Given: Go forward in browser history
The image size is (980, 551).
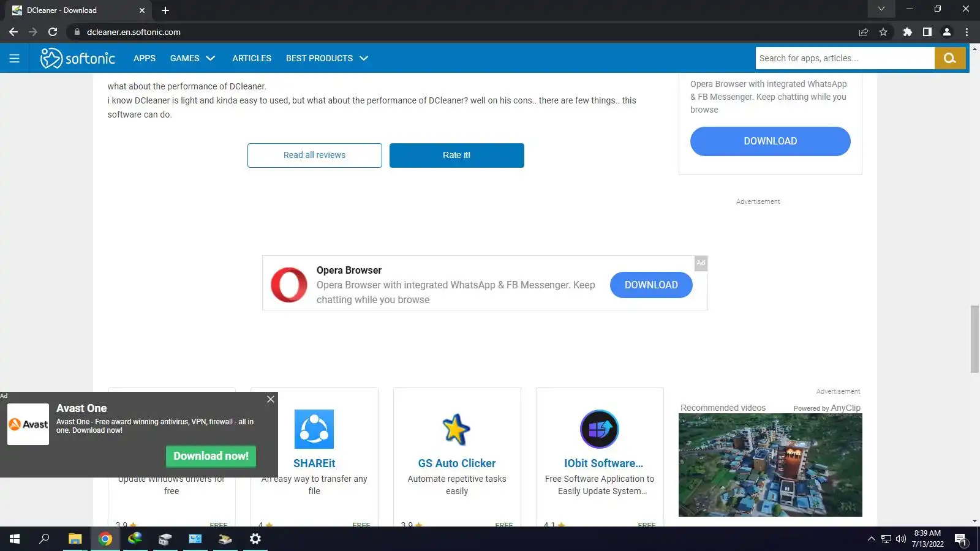Looking at the screenshot, I should (x=33, y=32).
